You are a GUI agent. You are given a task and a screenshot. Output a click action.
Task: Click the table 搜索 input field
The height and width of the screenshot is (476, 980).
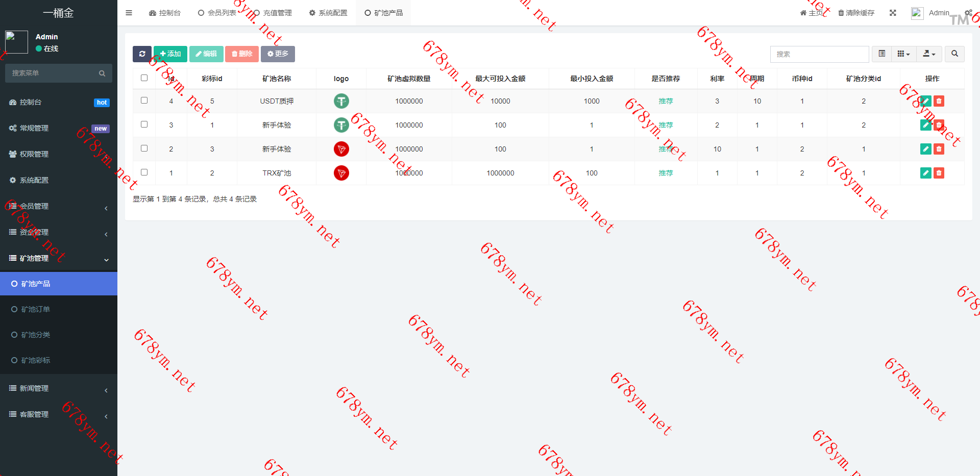click(x=819, y=54)
